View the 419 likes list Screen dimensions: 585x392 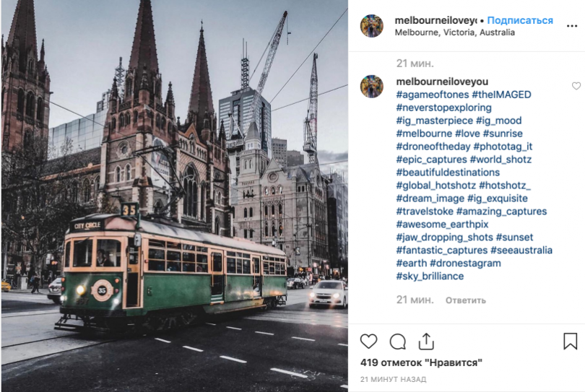421,362
